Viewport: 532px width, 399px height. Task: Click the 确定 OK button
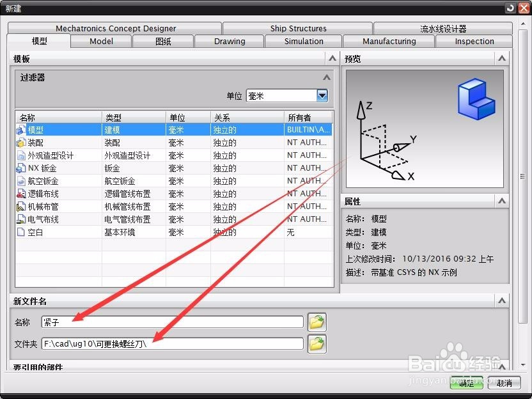click(467, 383)
